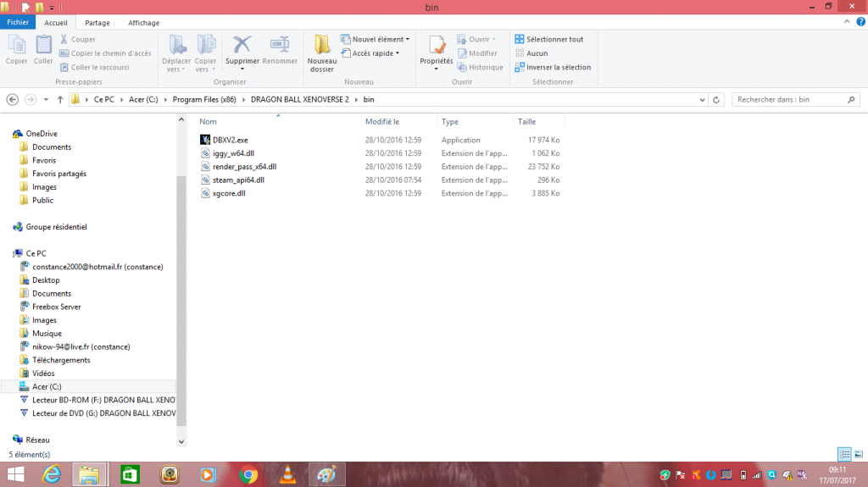The height and width of the screenshot is (487, 868).
Task: Switch to the Partage tab
Action: (97, 23)
